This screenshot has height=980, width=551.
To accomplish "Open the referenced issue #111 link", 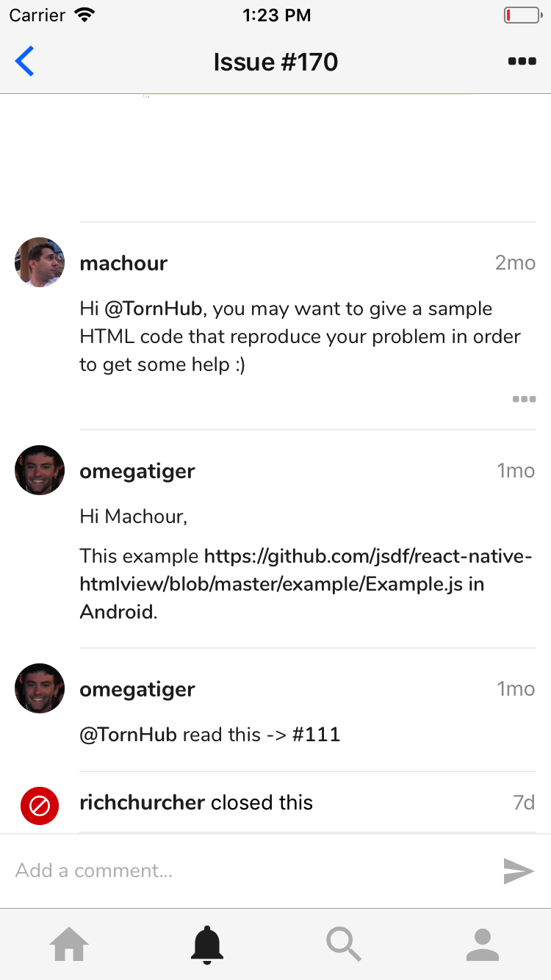I will pyautogui.click(x=316, y=735).
